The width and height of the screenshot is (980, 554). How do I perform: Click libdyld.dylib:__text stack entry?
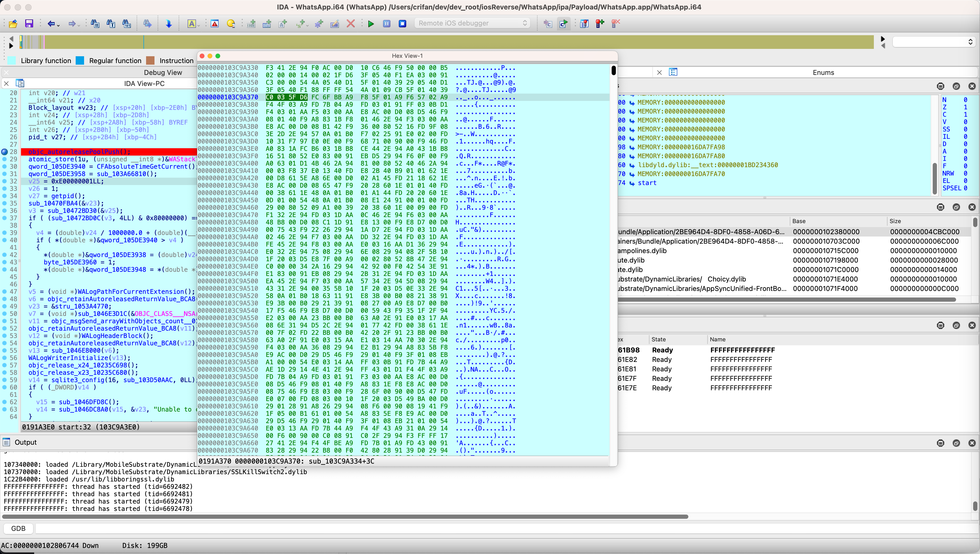click(708, 165)
